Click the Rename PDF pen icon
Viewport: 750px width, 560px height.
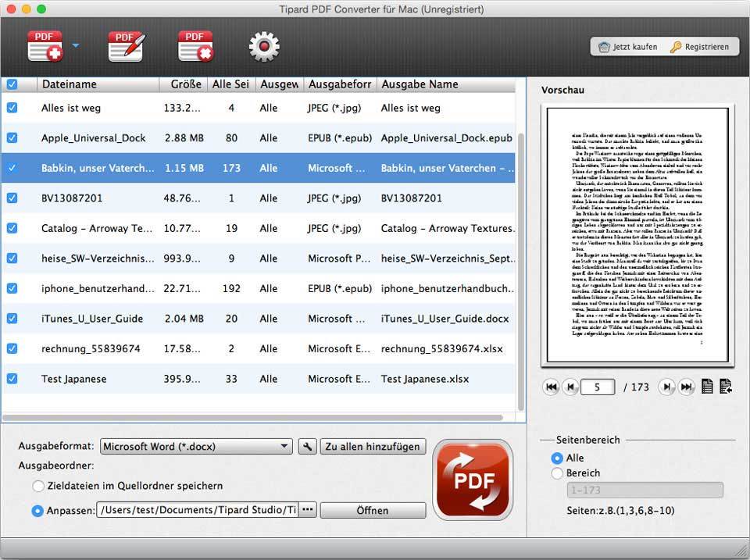click(127, 46)
